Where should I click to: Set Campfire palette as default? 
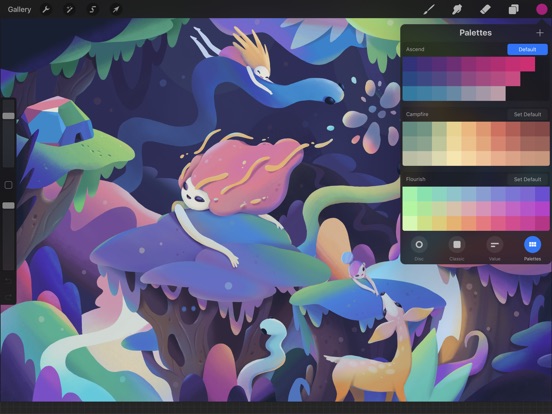[527, 114]
